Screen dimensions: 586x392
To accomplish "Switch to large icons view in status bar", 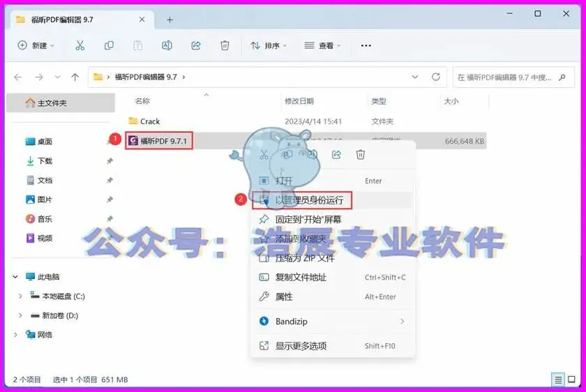I will pyautogui.click(x=571, y=379).
